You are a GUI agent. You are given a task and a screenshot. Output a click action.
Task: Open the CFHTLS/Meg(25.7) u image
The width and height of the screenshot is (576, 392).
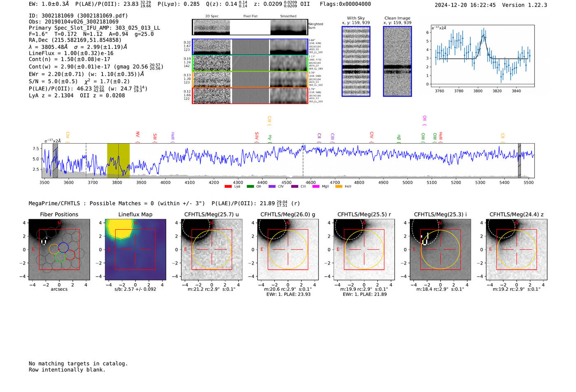coord(211,250)
